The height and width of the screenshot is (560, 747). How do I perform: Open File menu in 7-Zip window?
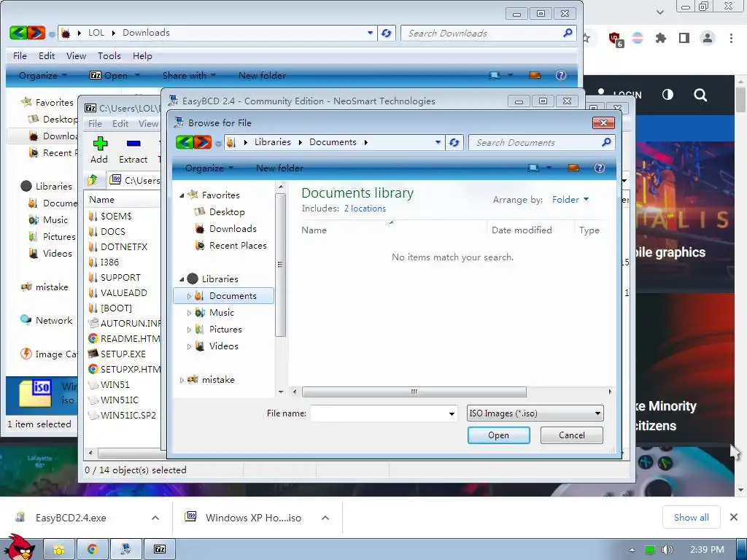click(95, 123)
